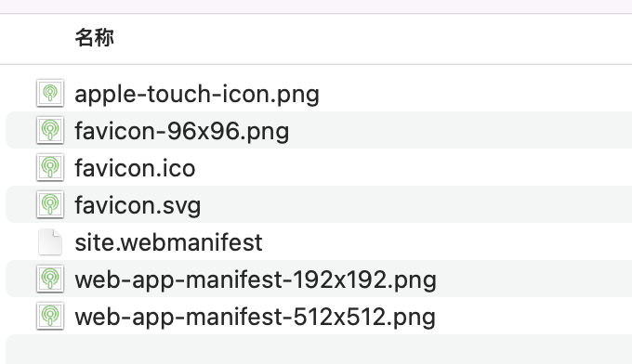Click the header bar area right of 名称

(x=373, y=38)
